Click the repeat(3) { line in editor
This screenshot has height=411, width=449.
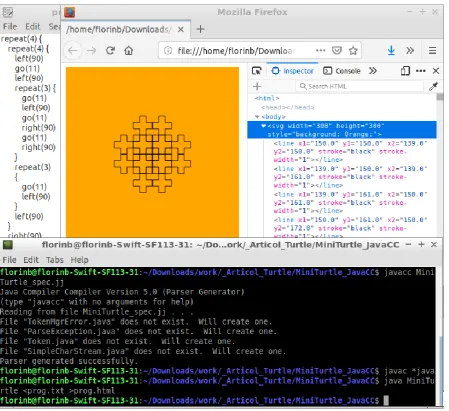click(35, 88)
